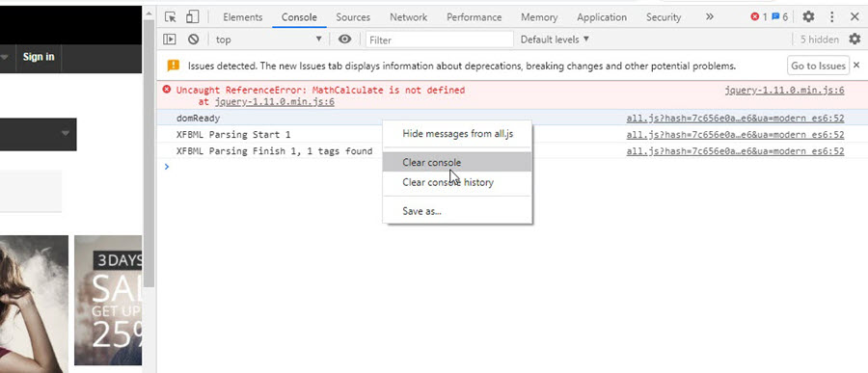868x373 pixels.
Task: Open all.js link for XFBML Parsing Start
Action: [735, 135]
